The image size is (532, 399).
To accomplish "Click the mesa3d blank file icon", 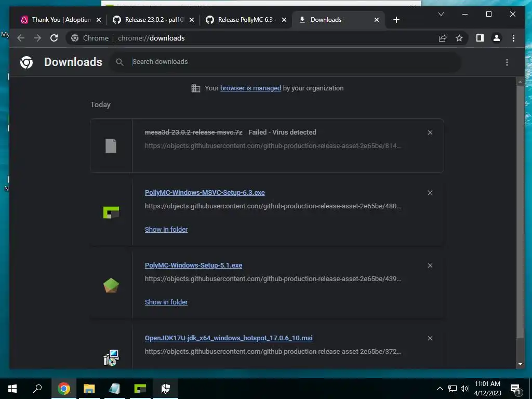I will (x=111, y=146).
